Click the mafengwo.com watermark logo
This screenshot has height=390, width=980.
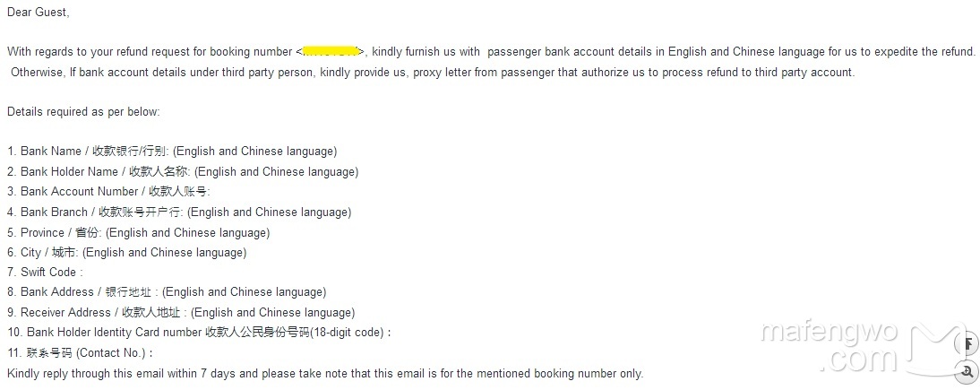(863, 346)
